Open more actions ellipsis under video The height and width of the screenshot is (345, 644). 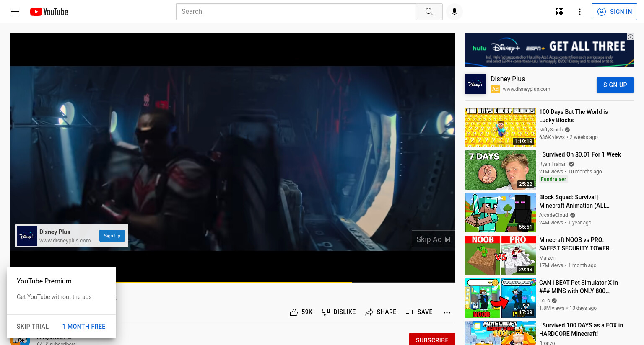tap(447, 312)
